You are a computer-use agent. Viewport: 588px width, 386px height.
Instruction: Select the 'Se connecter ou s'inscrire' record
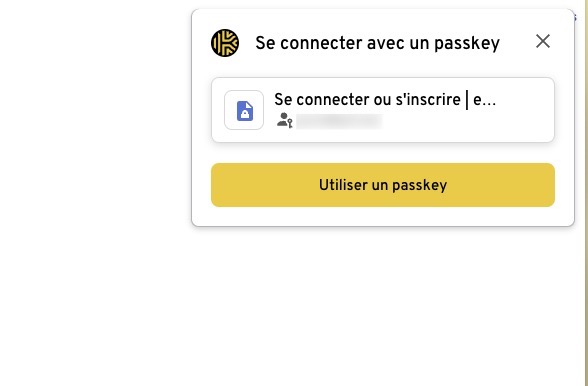click(x=383, y=110)
